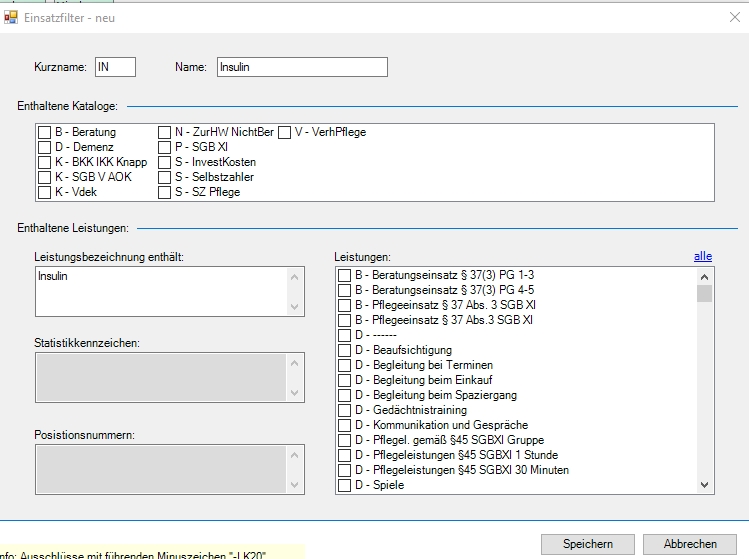Click into the Name field containing Insulin

300,67
